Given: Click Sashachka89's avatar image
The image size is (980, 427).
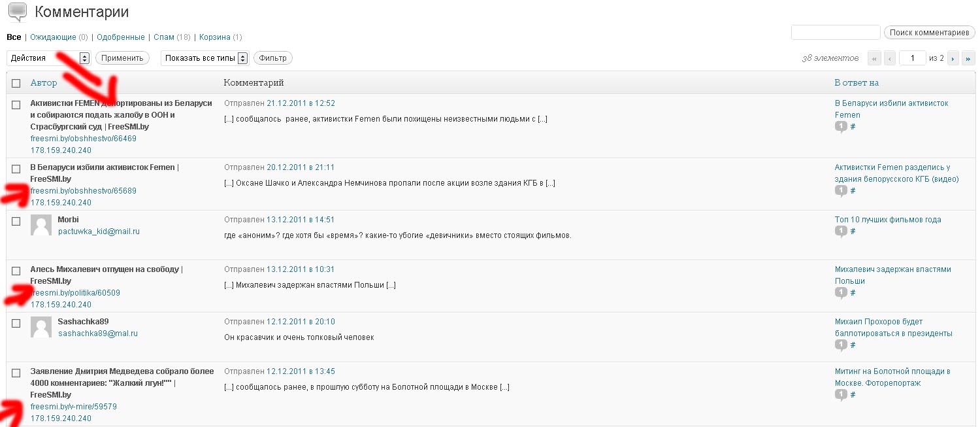Looking at the screenshot, I should click(41, 328).
